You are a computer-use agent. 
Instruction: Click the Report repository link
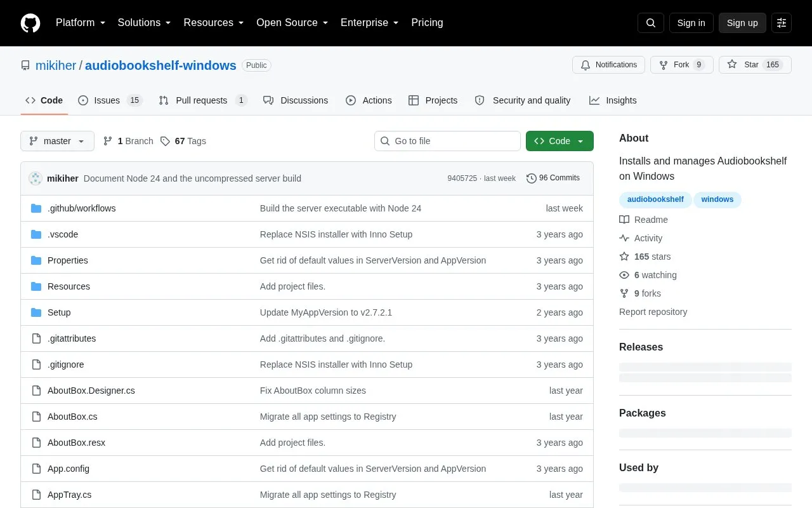653,312
